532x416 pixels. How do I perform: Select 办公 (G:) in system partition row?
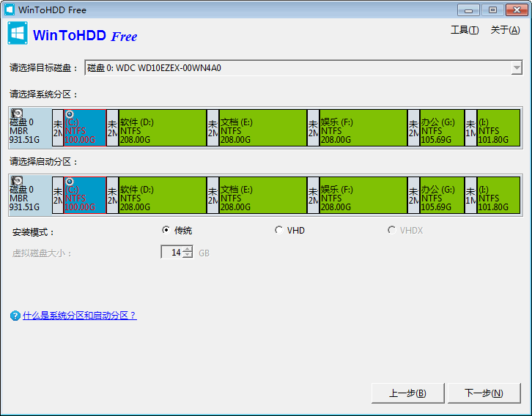pyautogui.click(x=442, y=127)
